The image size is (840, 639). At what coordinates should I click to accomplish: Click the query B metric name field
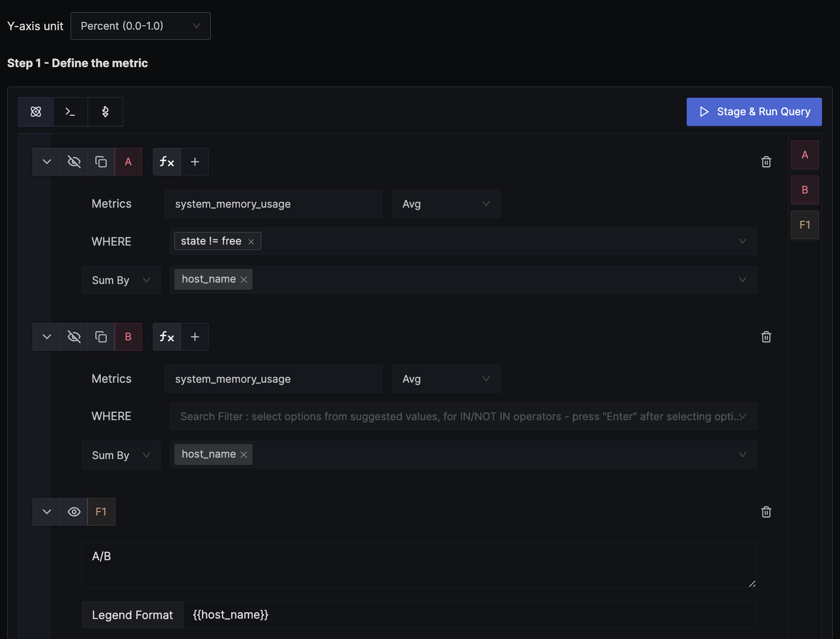[x=274, y=379]
